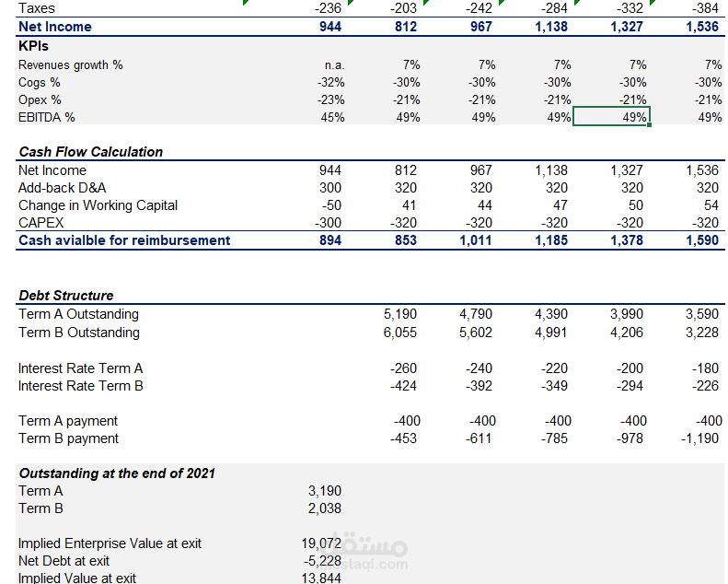Screen dimensions: 728x584
Task: Select the -32% Cogs cell
Action: coord(331,82)
